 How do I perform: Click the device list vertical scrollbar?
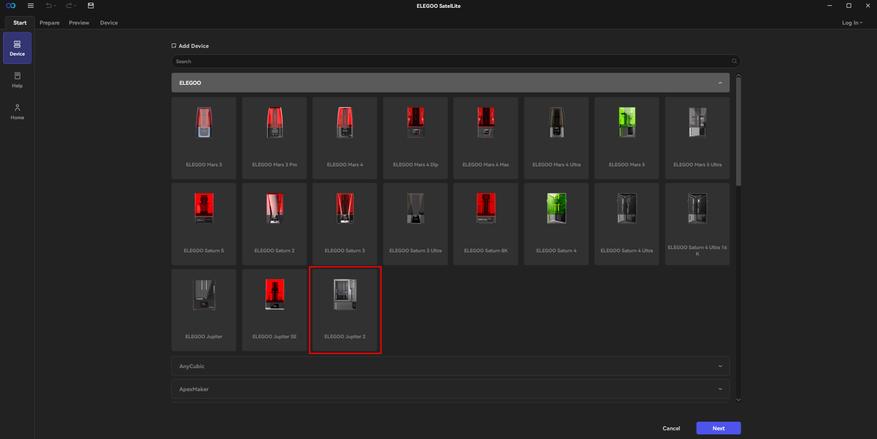[738, 131]
